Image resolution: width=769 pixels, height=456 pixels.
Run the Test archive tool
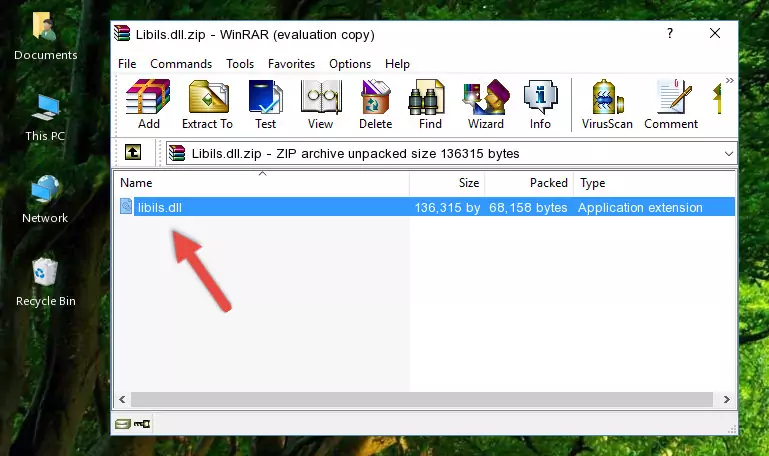(265, 104)
